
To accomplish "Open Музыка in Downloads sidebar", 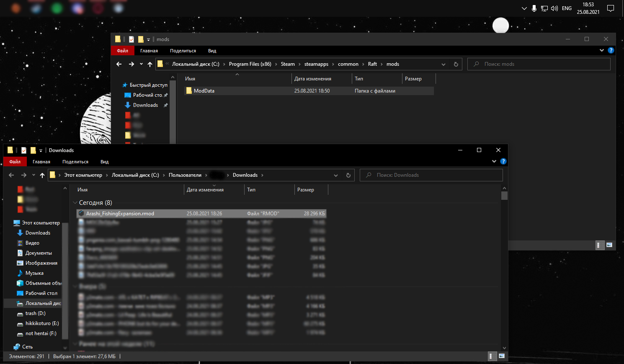I will click(34, 273).
